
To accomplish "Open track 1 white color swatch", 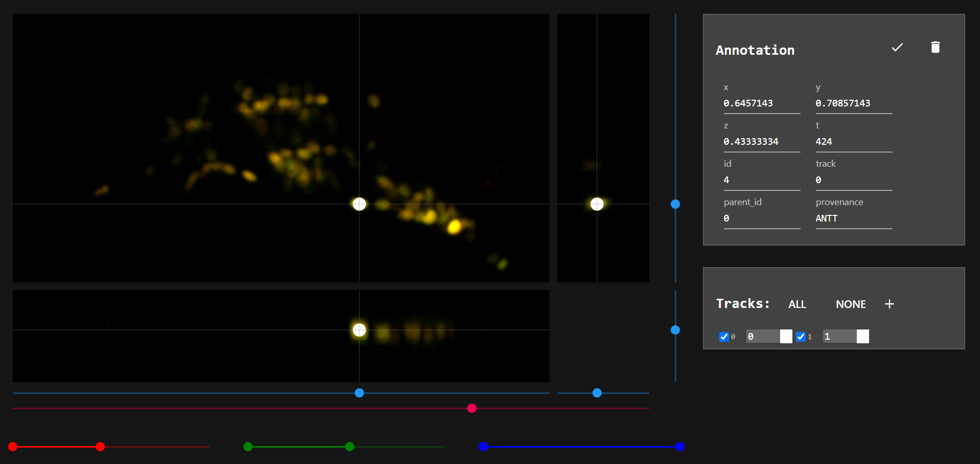I will [x=863, y=336].
